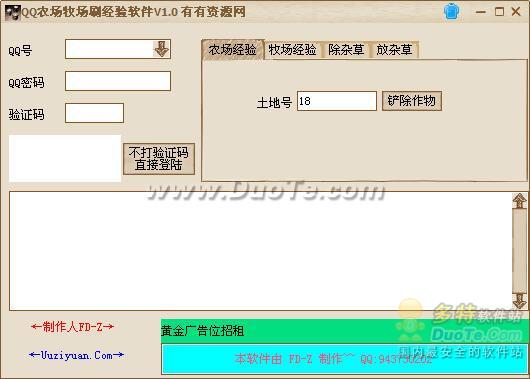The width and height of the screenshot is (530, 379).
Task: Click the cyan 本软件由 FD-Z 制作 banner
Action: [x=344, y=358]
